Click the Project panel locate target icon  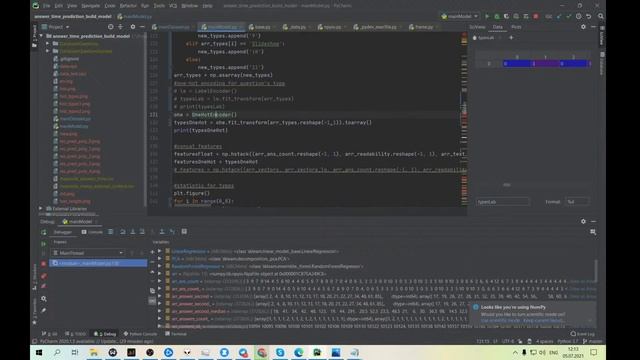(111, 27)
